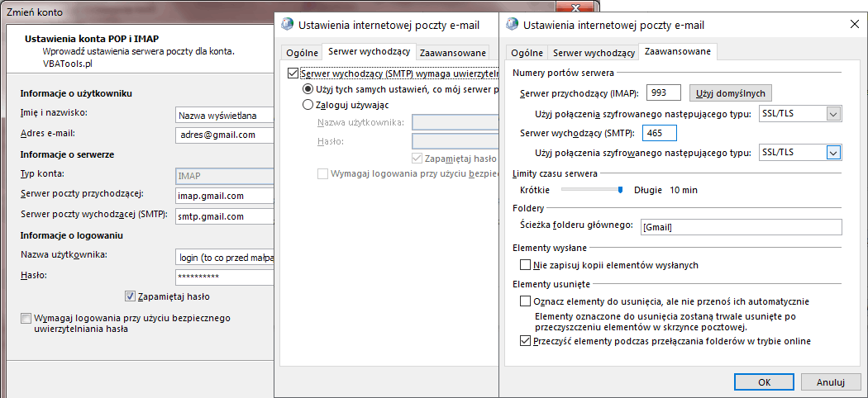Click 'Limity czasu serwera' group label

tap(555, 173)
